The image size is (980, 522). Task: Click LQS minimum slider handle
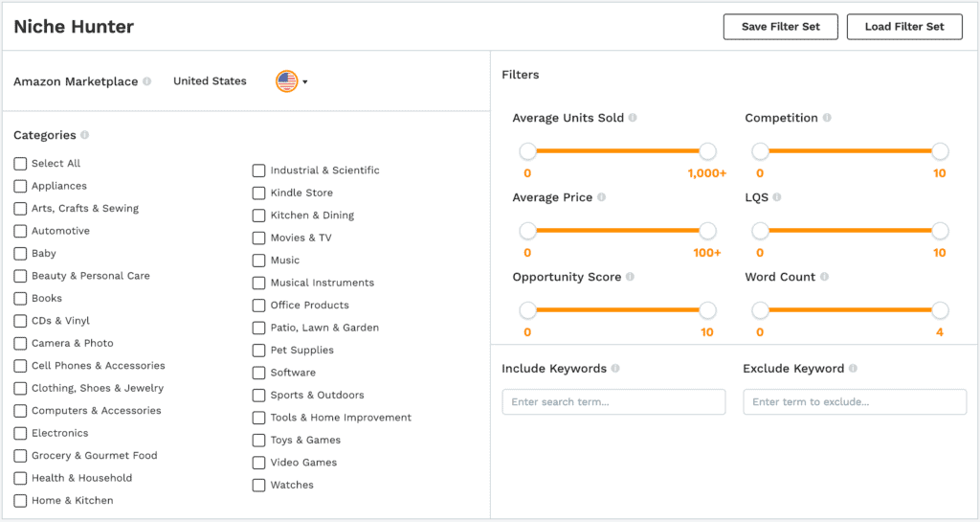(x=760, y=231)
